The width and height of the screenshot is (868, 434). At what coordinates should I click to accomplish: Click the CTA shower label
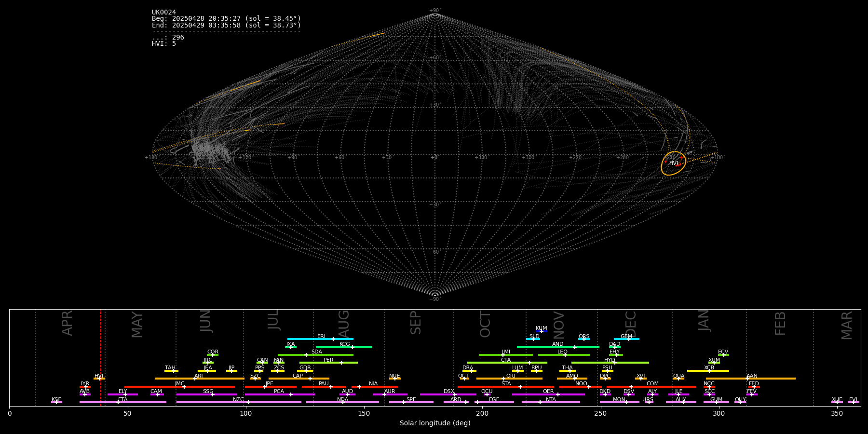pyautogui.click(x=506, y=360)
